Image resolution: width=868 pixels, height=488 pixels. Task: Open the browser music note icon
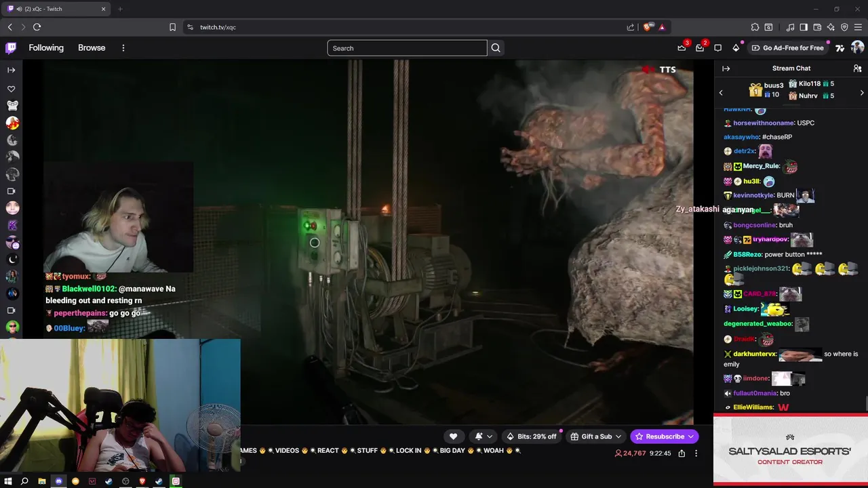[x=791, y=27]
